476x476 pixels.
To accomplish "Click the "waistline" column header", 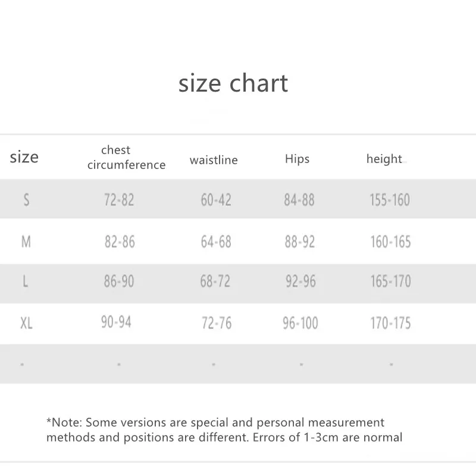I will click(214, 160).
